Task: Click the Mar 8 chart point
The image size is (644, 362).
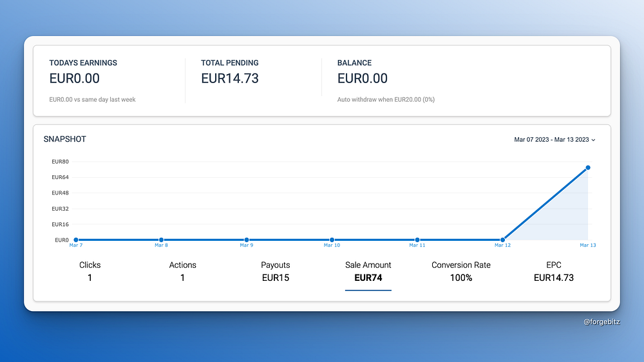Action: 162,240
